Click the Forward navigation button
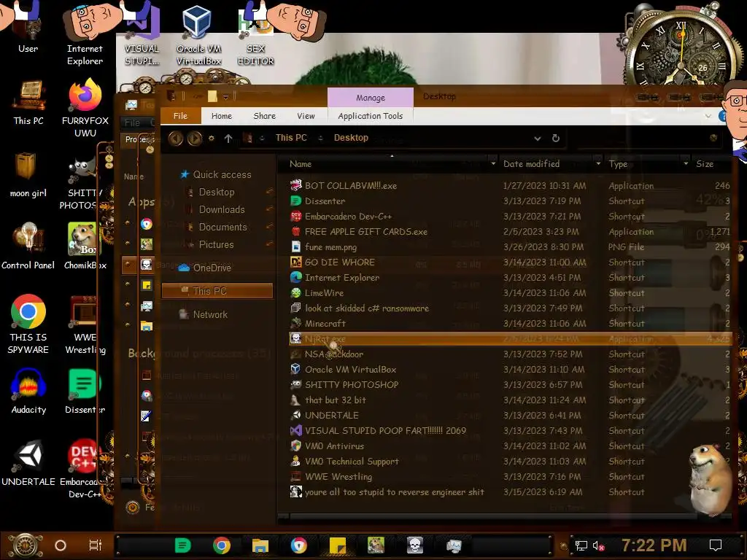The image size is (747, 560). (194, 138)
